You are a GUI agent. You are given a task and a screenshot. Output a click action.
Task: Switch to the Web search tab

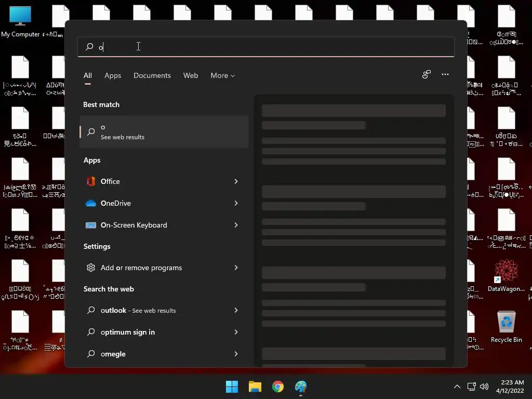coord(191,76)
